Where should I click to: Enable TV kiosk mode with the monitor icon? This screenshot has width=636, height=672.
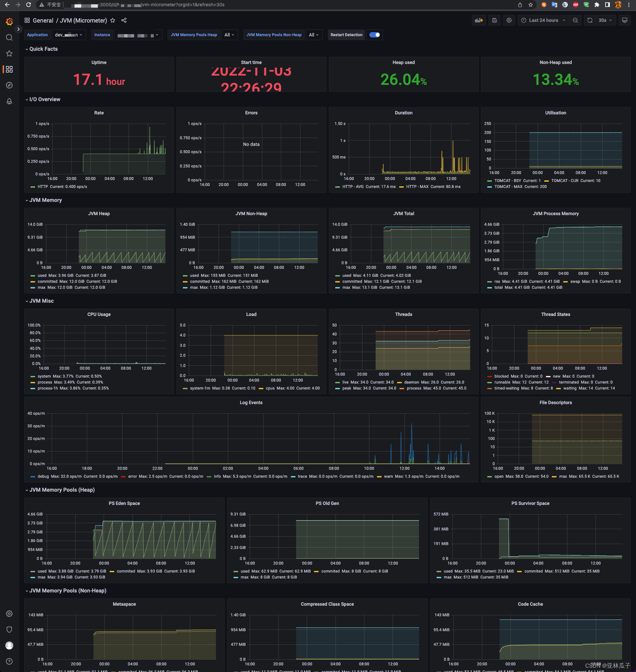tap(625, 20)
